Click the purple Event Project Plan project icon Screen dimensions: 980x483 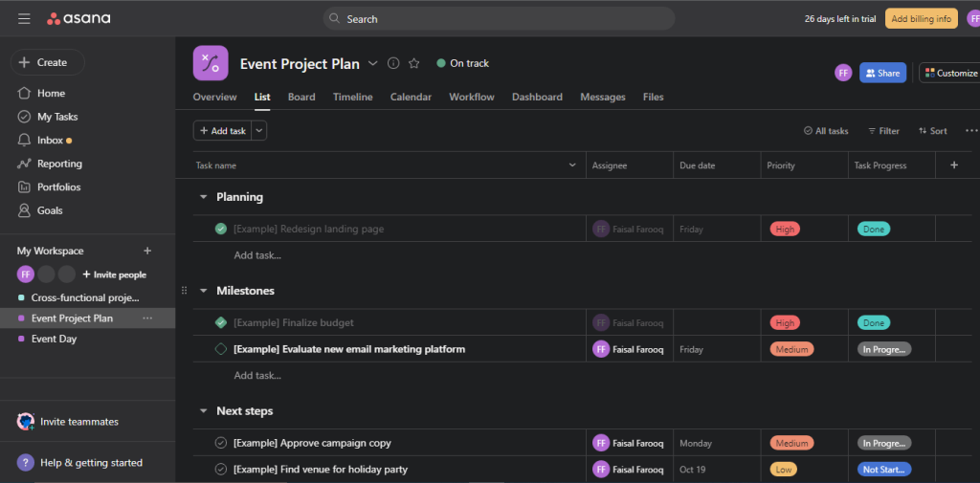coord(211,63)
